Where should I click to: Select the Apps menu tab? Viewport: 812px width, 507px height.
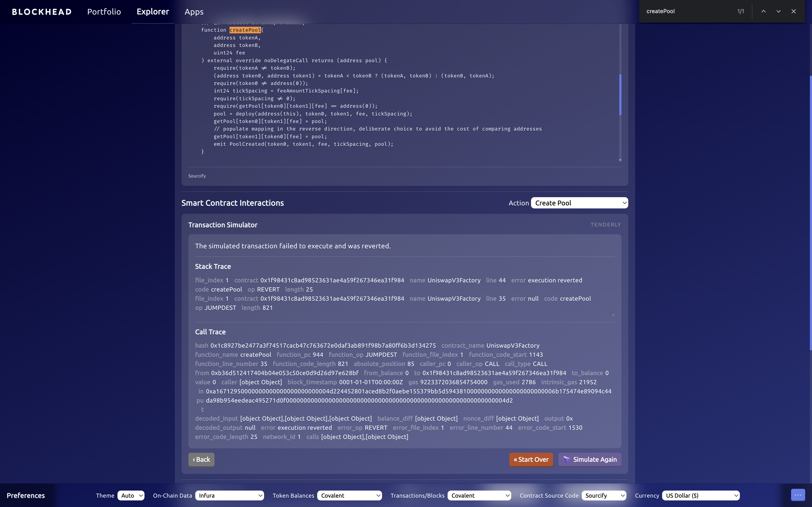click(x=194, y=11)
